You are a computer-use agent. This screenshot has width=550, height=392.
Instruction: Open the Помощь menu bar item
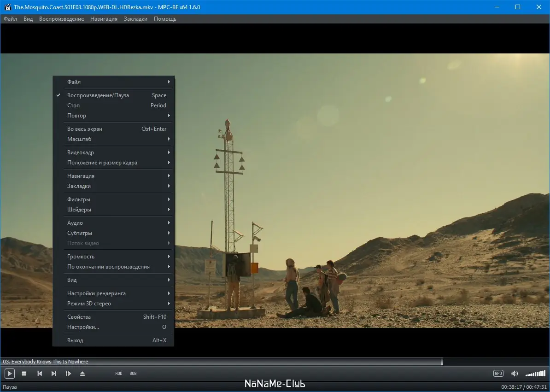pyautogui.click(x=165, y=19)
